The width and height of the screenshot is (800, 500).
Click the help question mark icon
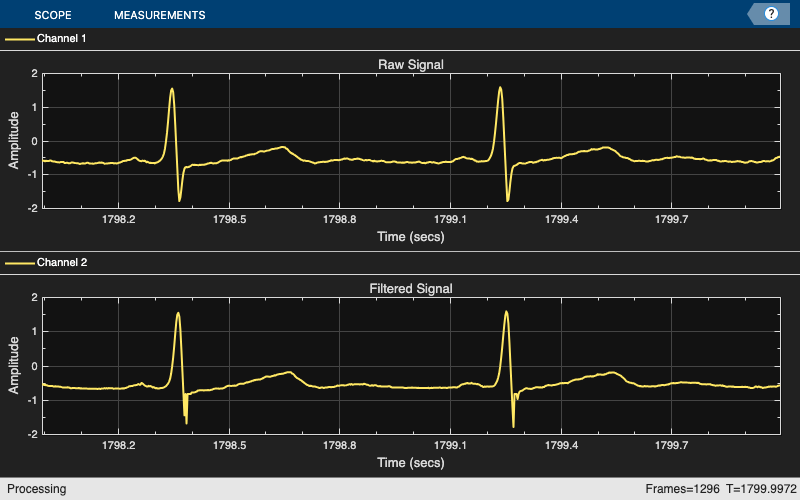click(771, 14)
